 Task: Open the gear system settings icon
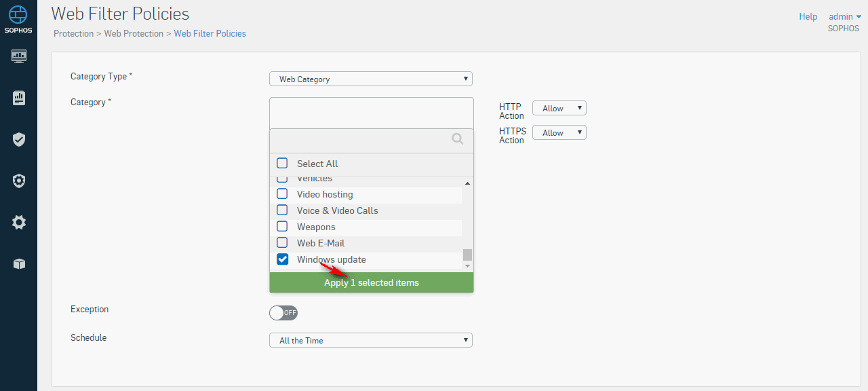[19, 222]
